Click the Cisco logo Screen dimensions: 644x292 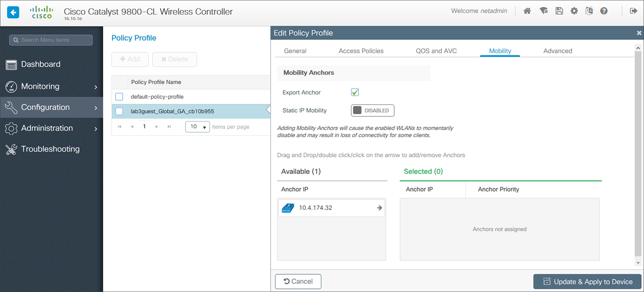point(42,12)
